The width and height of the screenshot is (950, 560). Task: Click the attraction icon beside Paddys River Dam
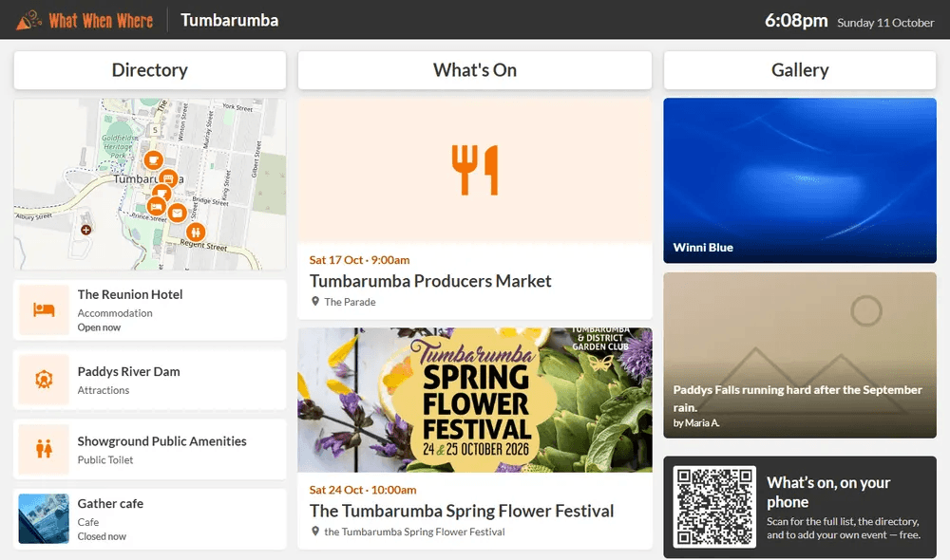44,380
